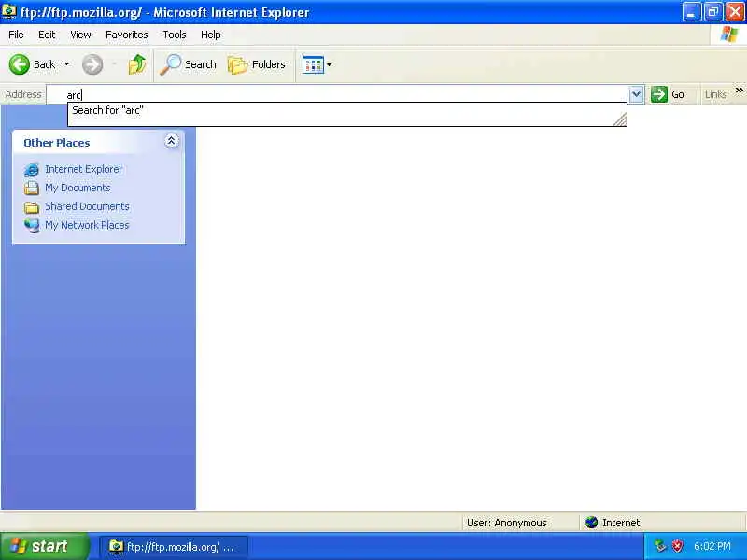Click the Other Places header text

coord(57,143)
